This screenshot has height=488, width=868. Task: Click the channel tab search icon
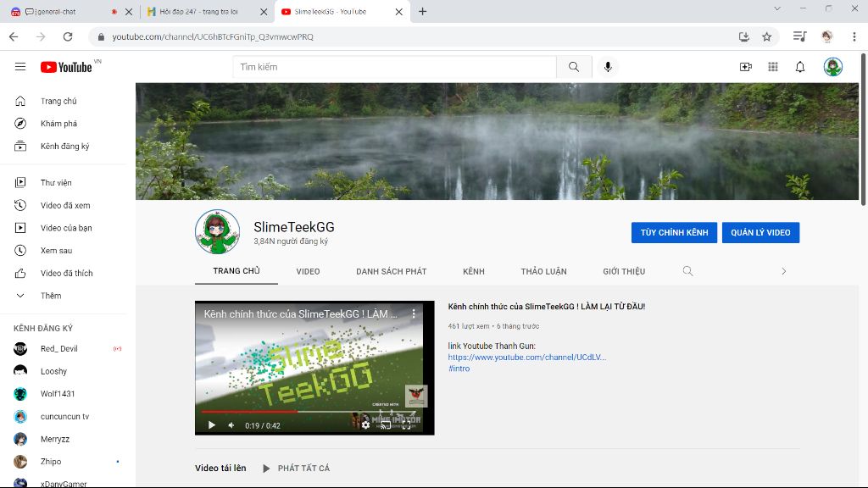pyautogui.click(x=687, y=271)
